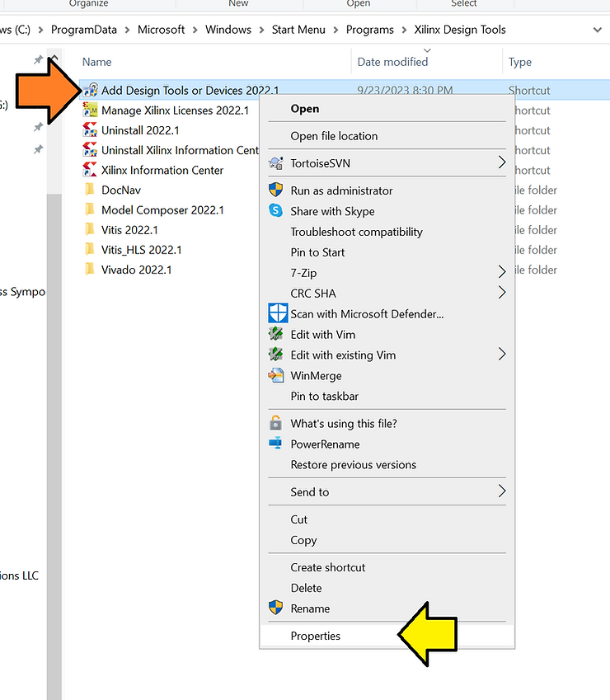Click the lock icon for What's using this file

click(276, 424)
